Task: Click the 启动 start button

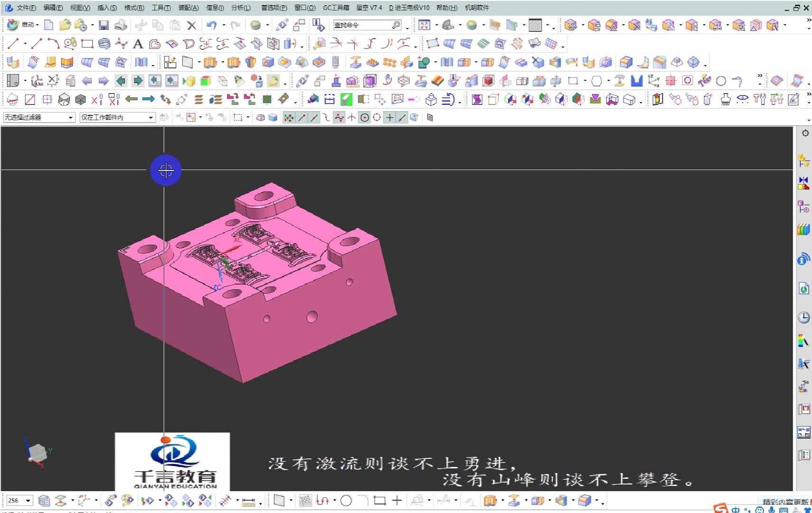Action: pyautogui.click(x=22, y=25)
